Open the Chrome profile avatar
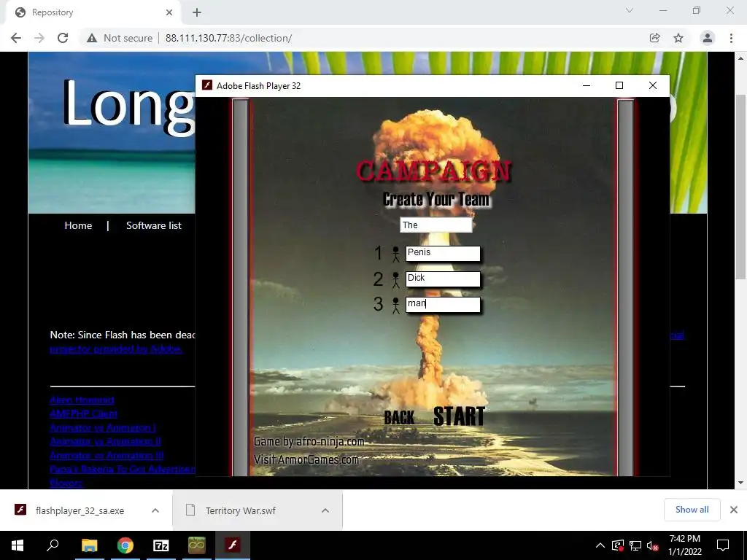The height and width of the screenshot is (560, 747). pos(708,38)
